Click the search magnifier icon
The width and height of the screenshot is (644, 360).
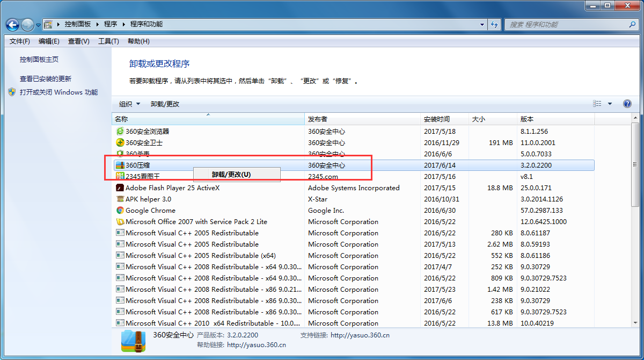coord(632,24)
